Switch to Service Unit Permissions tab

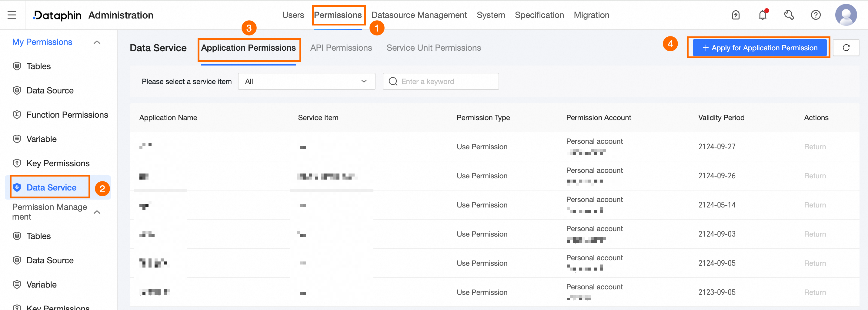(434, 48)
